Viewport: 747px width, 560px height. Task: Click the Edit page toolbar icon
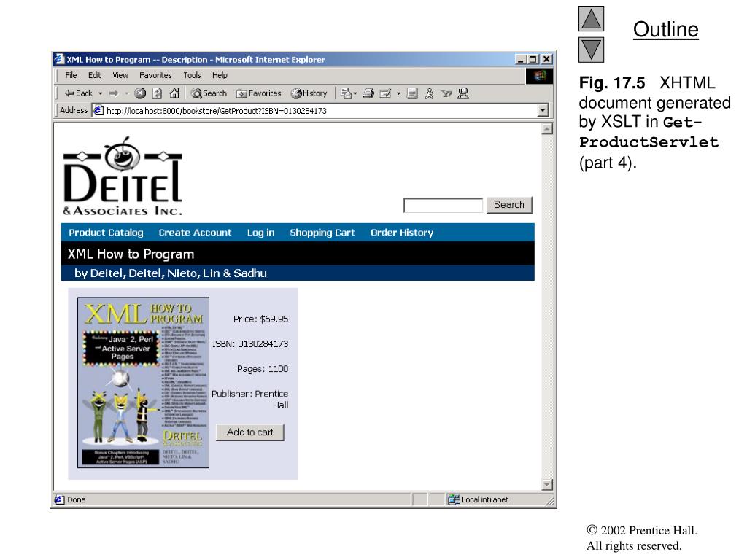(385, 93)
